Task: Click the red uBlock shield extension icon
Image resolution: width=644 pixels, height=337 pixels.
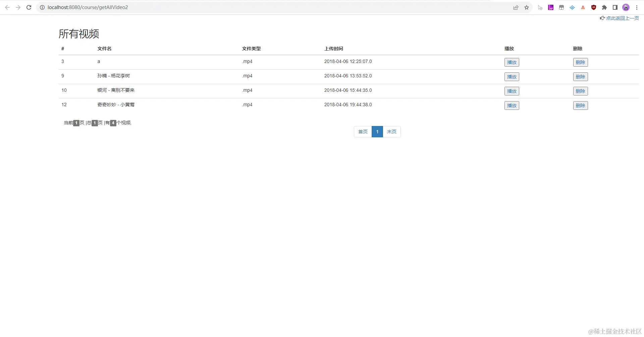Action: (594, 7)
